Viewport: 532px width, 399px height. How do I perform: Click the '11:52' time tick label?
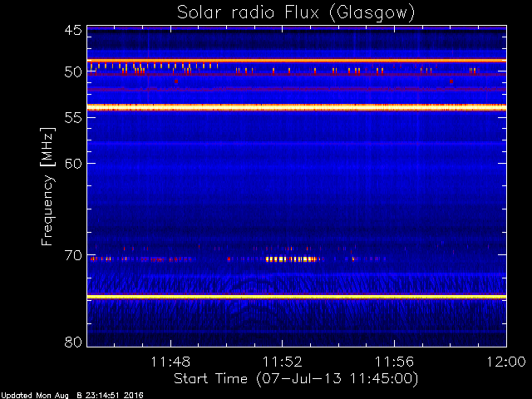tap(283, 362)
